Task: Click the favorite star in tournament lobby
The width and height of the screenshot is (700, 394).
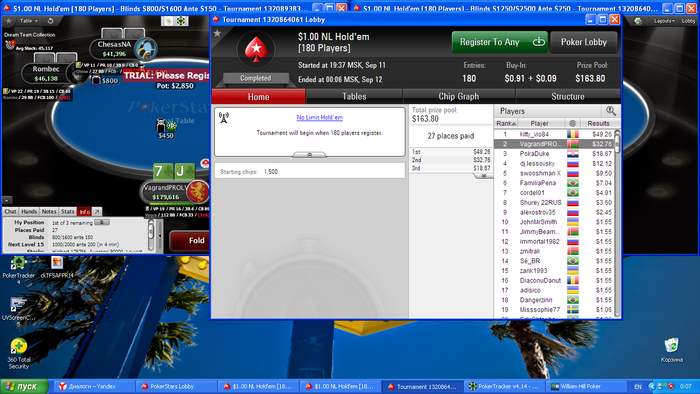Action: click(x=217, y=33)
